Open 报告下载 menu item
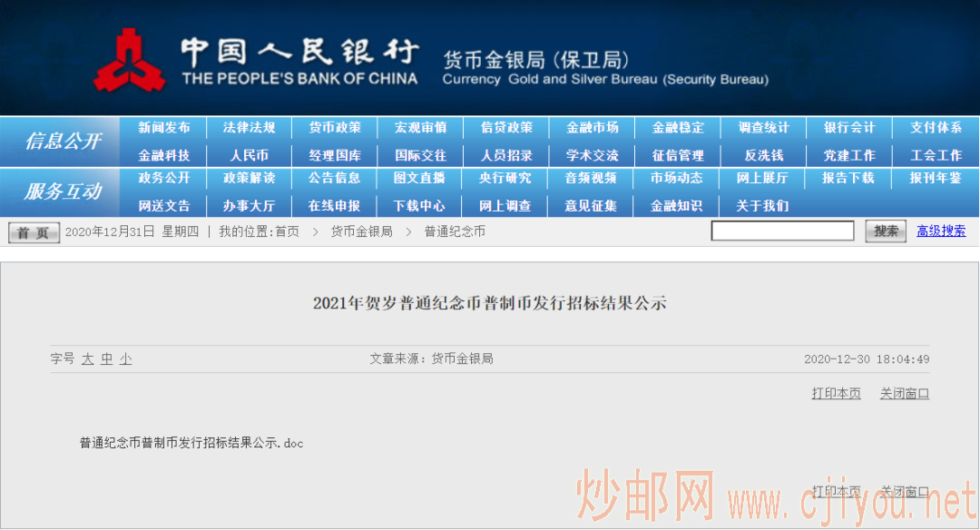This screenshot has height=530, width=980. [x=848, y=178]
